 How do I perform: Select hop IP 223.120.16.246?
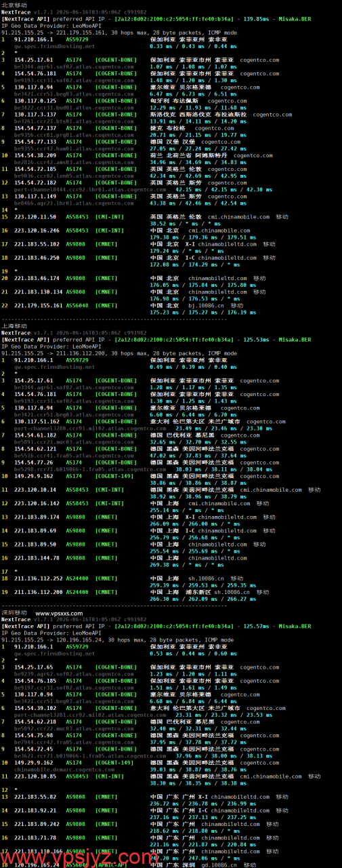click(35, 230)
